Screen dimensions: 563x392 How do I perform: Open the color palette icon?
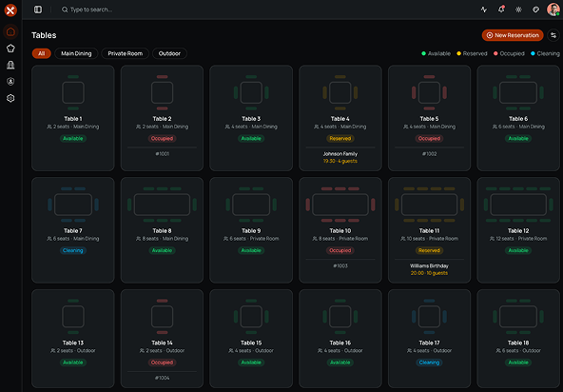pyautogui.click(x=535, y=10)
